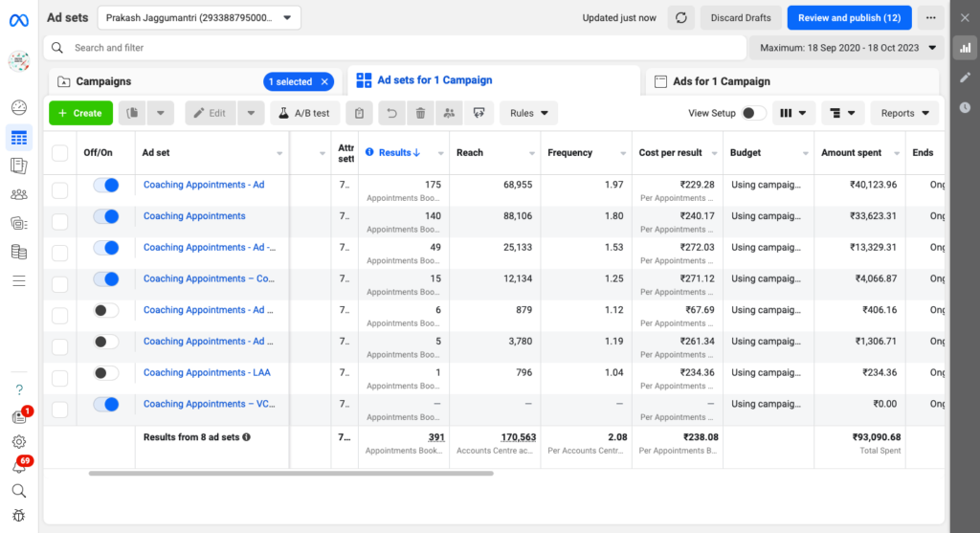Open the history clock icon on right sidebar
This screenshot has width=980, height=533.
pos(965,108)
